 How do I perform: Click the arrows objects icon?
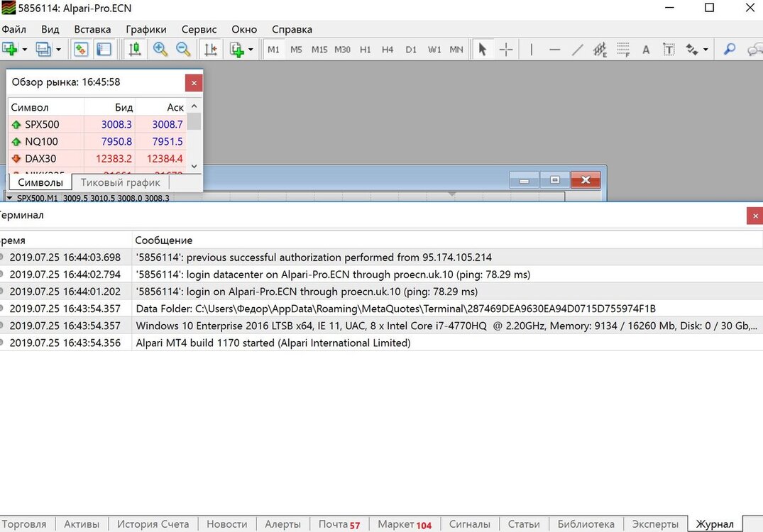pos(691,49)
